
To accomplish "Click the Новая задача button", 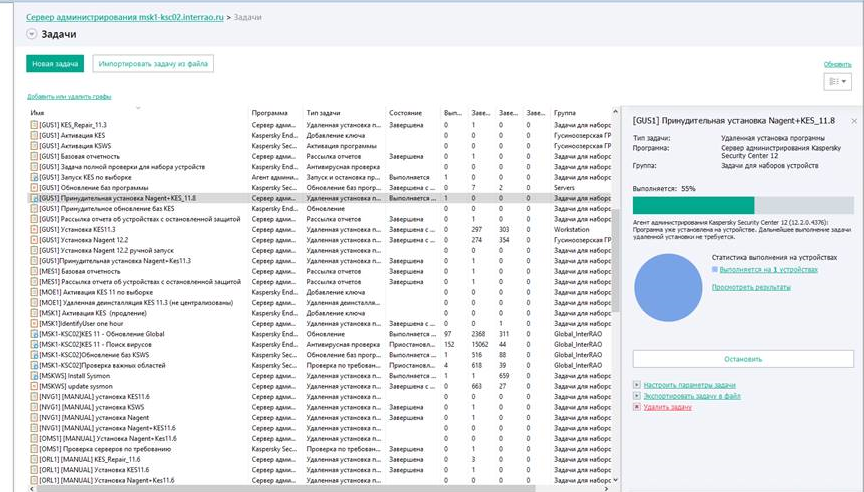I will click(55, 63).
